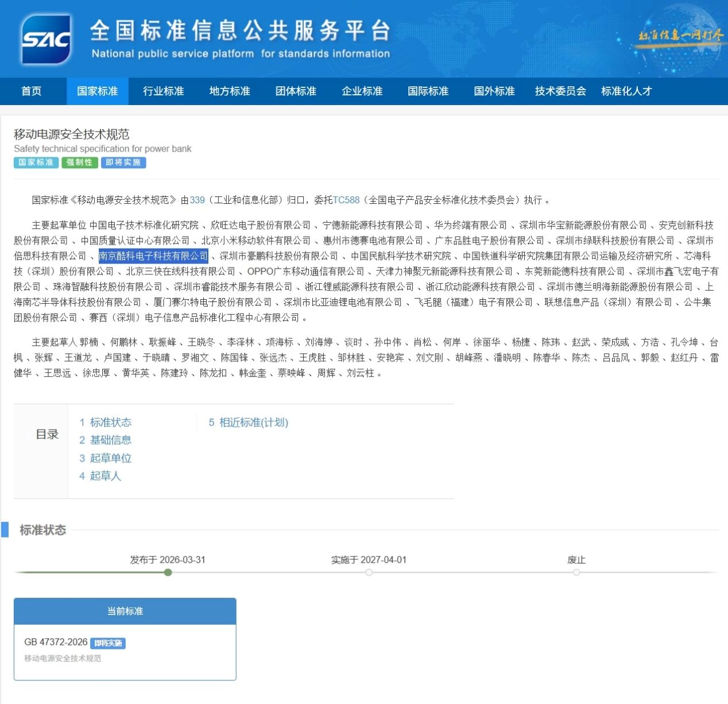The height and width of the screenshot is (704, 728).
Task: Open the 团体标准 section
Action: point(295,91)
